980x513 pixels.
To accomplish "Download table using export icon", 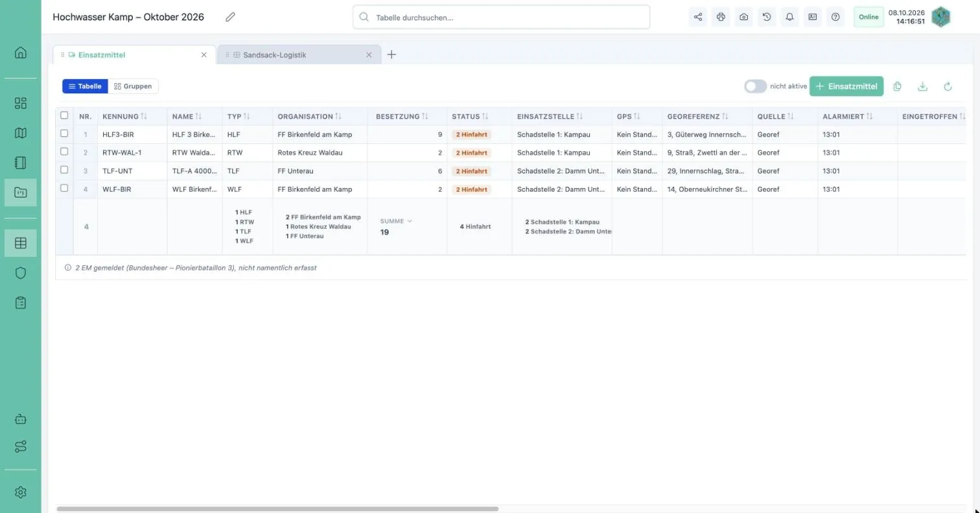I will pos(922,86).
